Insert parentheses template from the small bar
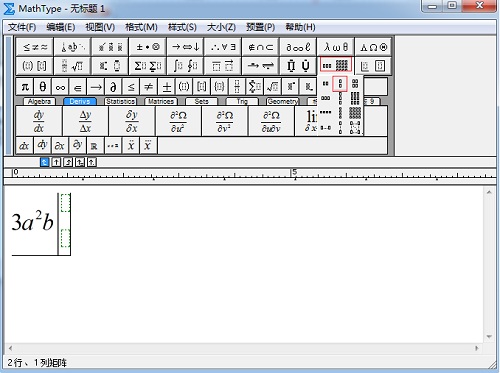Image resolution: width=500 pixels, height=373 pixels. pos(184,87)
